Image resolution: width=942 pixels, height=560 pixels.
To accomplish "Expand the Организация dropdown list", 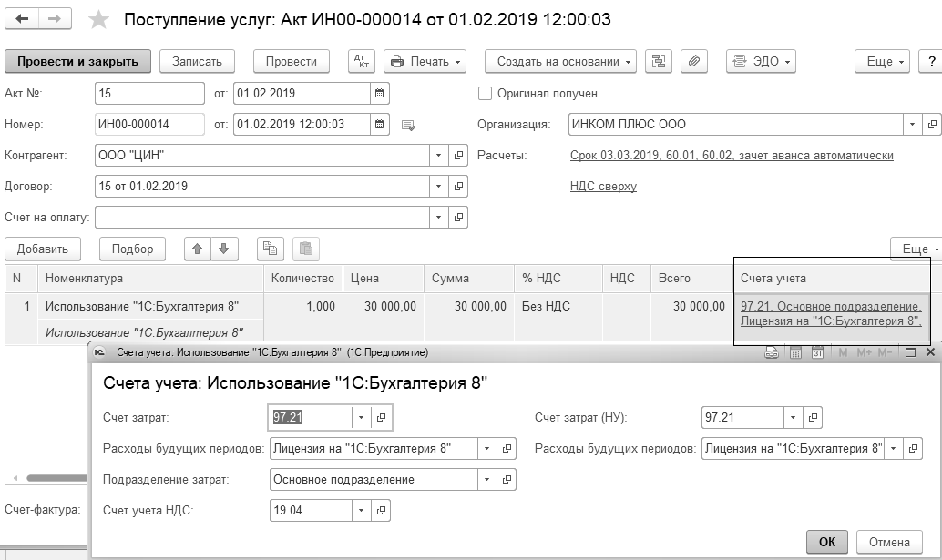I will (x=912, y=124).
